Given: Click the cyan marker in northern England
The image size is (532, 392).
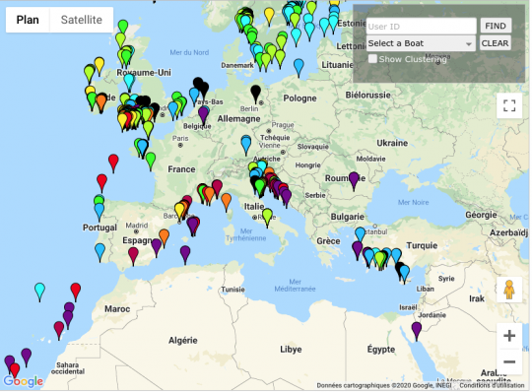Looking at the screenshot, I should (129, 82).
